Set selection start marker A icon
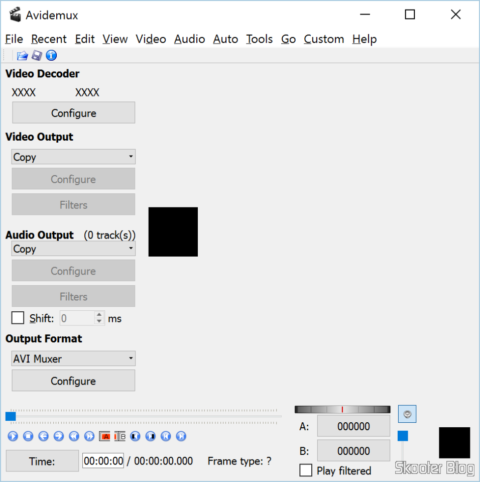480x482 pixels. point(105,436)
